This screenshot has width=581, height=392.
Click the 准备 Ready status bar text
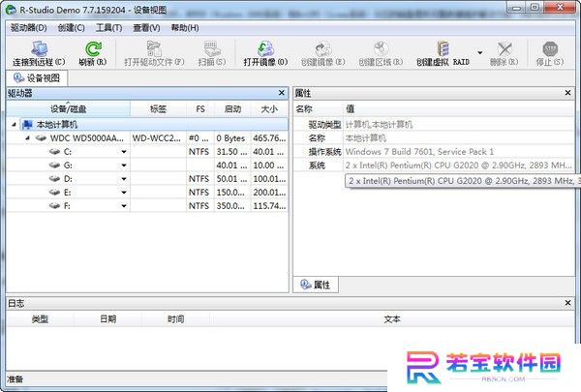pyautogui.click(x=15, y=379)
